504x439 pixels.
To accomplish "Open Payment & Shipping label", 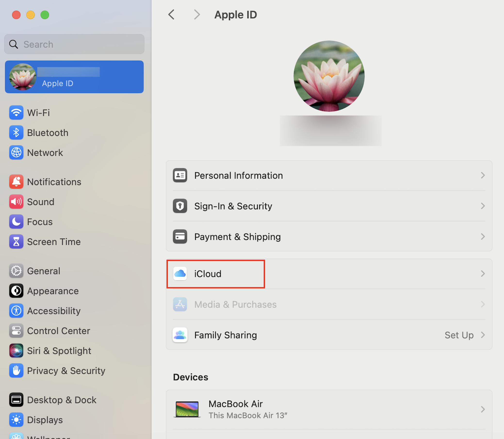I will click(237, 237).
